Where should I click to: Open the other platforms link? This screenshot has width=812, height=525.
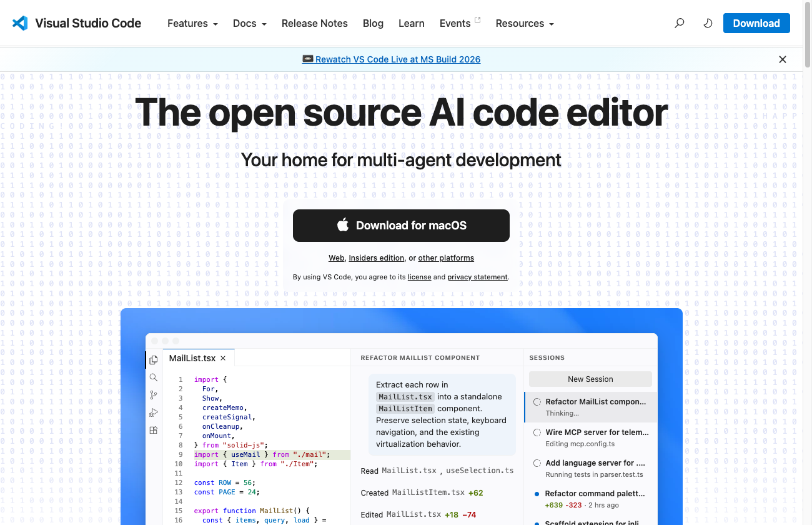click(446, 257)
